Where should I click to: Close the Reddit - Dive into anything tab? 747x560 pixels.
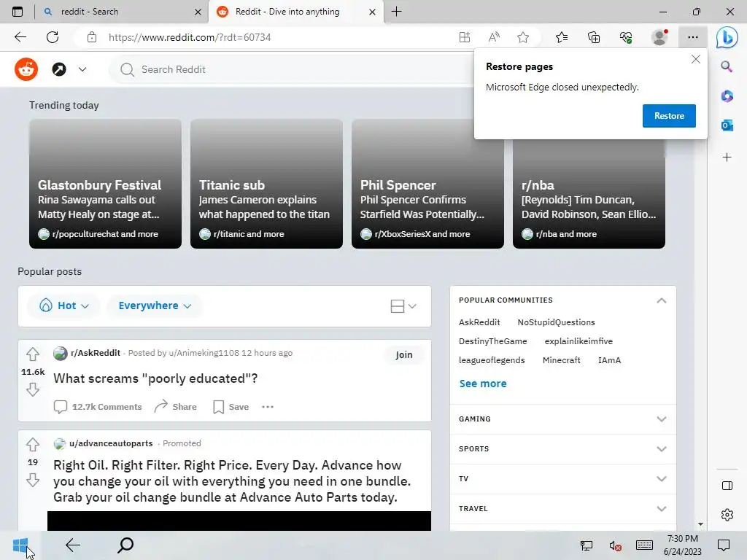tap(373, 12)
